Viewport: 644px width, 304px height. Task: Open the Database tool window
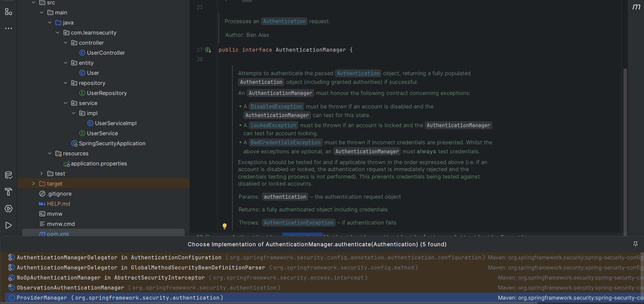[8, 175]
